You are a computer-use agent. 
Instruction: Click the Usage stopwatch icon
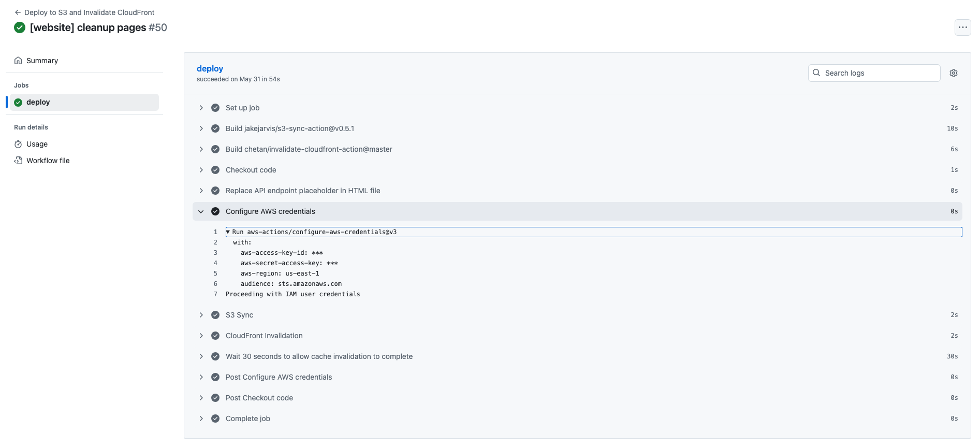click(18, 144)
